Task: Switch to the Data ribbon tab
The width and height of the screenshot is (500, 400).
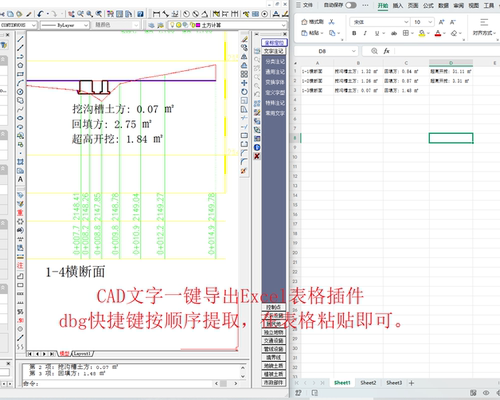Action: click(x=443, y=5)
